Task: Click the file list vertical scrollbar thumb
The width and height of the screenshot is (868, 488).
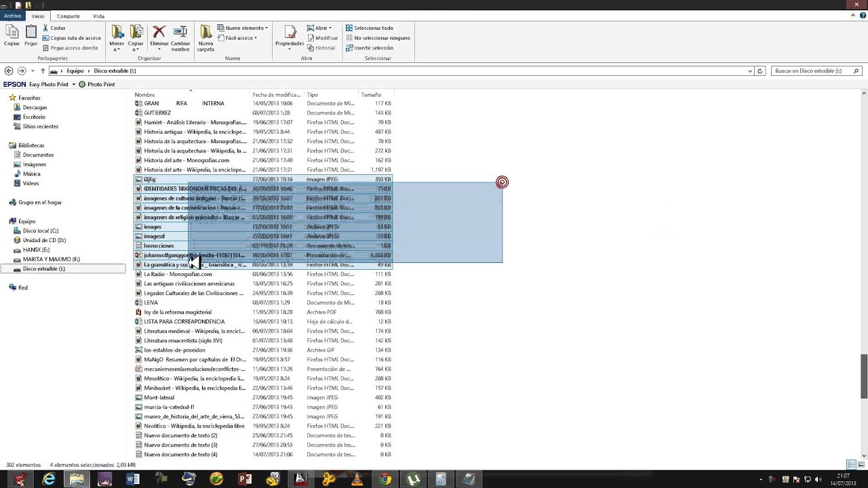Action: coord(864,376)
